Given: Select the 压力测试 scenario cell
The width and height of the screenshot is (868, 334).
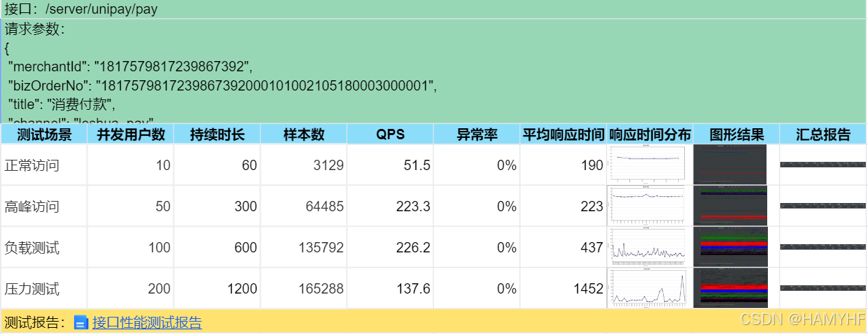Looking at the screenshot, I should point(44,288).
